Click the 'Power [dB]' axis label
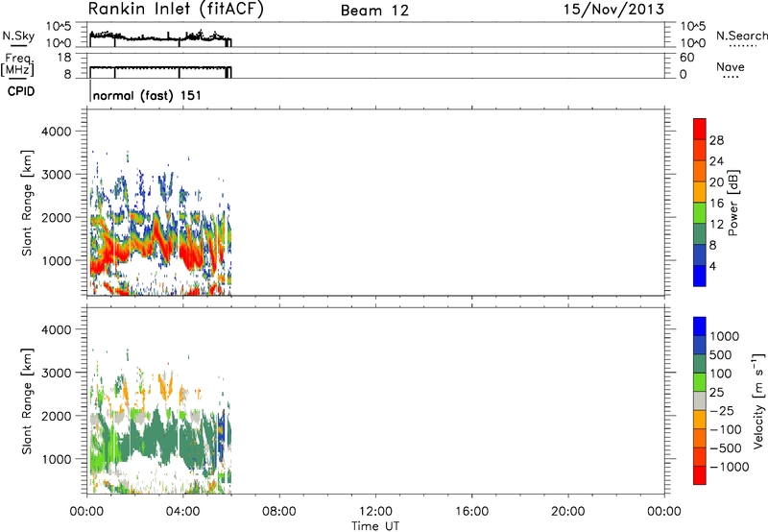 [733, 203]
